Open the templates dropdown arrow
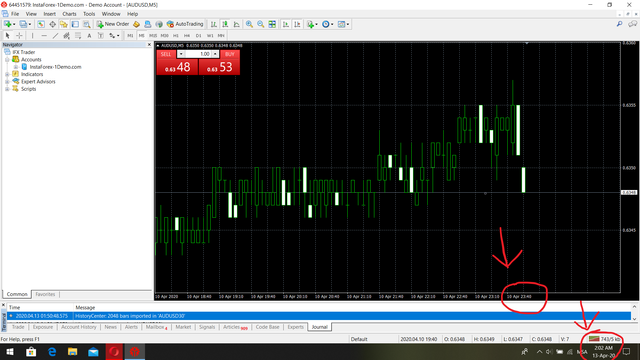The image size is (640, 360). pyautogui.click(x=348, y=24)
